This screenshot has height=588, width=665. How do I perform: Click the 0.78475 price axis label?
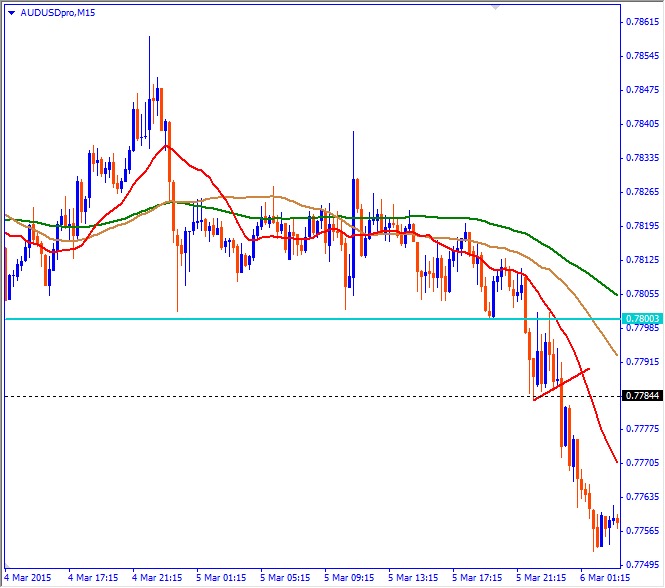coord(643,90)
